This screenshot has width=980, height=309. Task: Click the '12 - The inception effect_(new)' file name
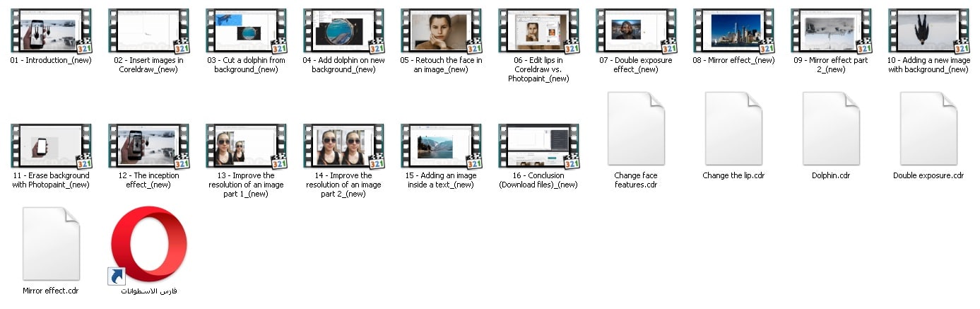coord(148,180)
